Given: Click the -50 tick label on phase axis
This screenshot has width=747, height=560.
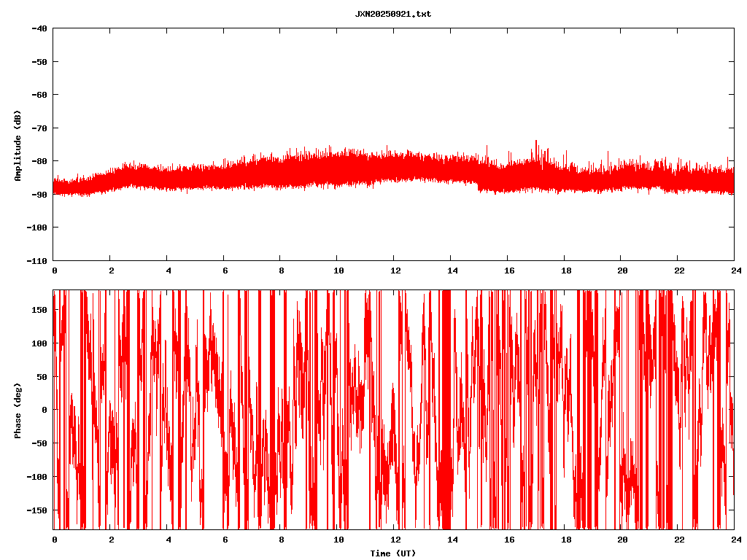Looking at the screenshot, I should click(39, 443).
